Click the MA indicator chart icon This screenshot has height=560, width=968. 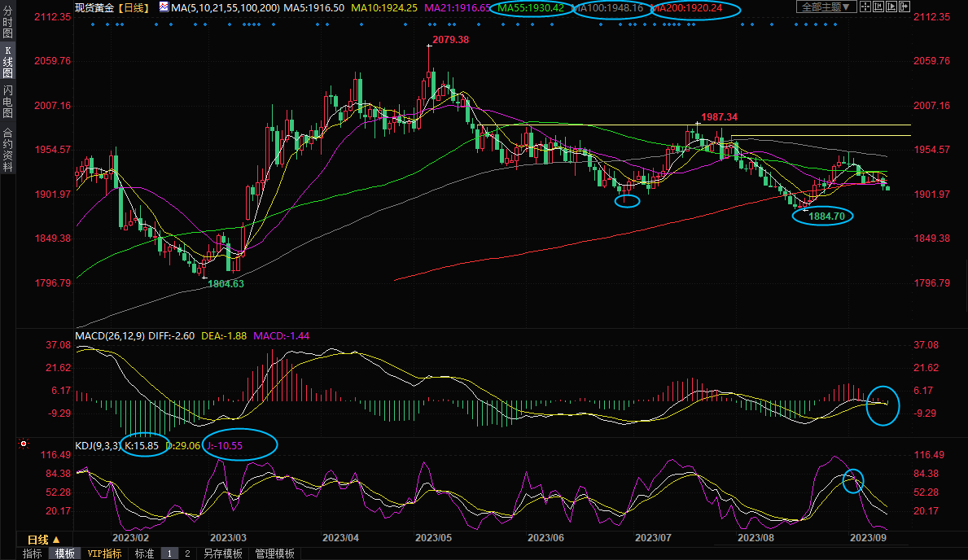pos(164,7)
